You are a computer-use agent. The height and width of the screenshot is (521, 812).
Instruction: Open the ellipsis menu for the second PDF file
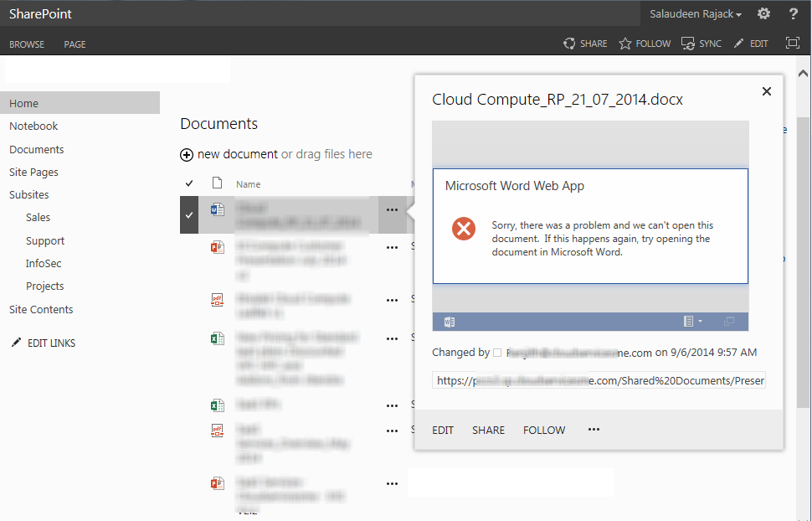pyautogui.click(x=392, y=431)
